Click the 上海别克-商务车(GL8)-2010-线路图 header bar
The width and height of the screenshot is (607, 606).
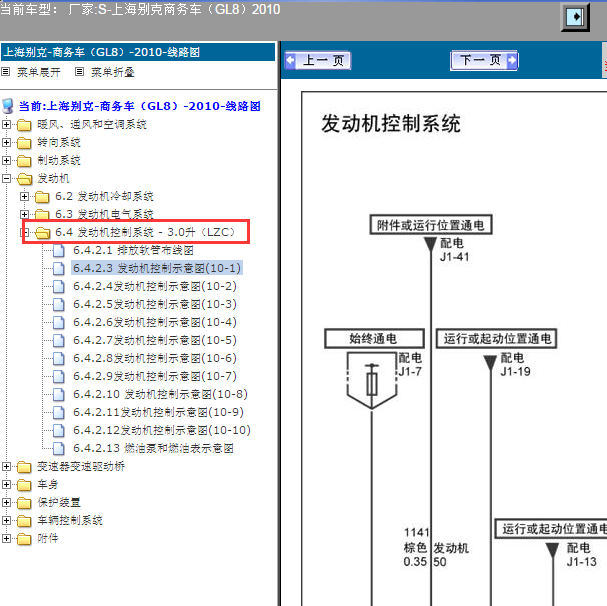tap(138, 52)
